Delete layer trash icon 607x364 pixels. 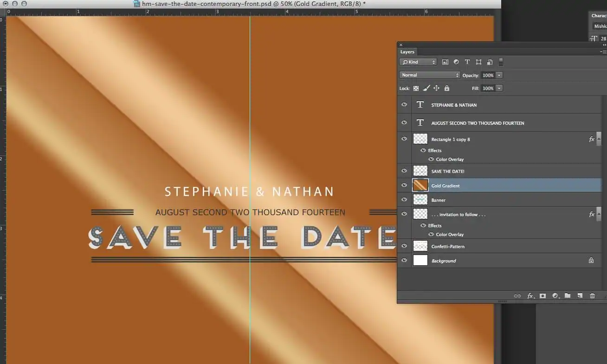(592, 296)
